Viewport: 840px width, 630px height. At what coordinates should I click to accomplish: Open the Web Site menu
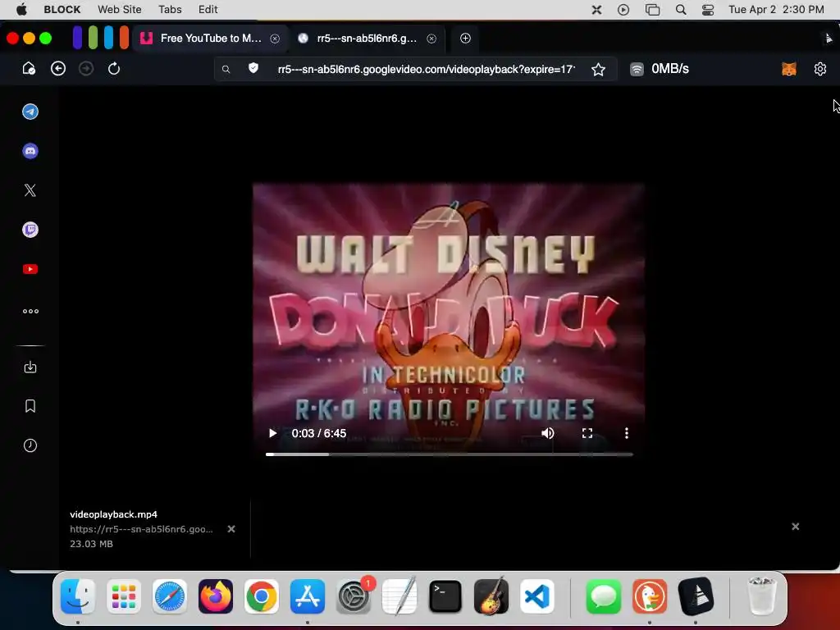pyautogui.click(x=120, y=9)
